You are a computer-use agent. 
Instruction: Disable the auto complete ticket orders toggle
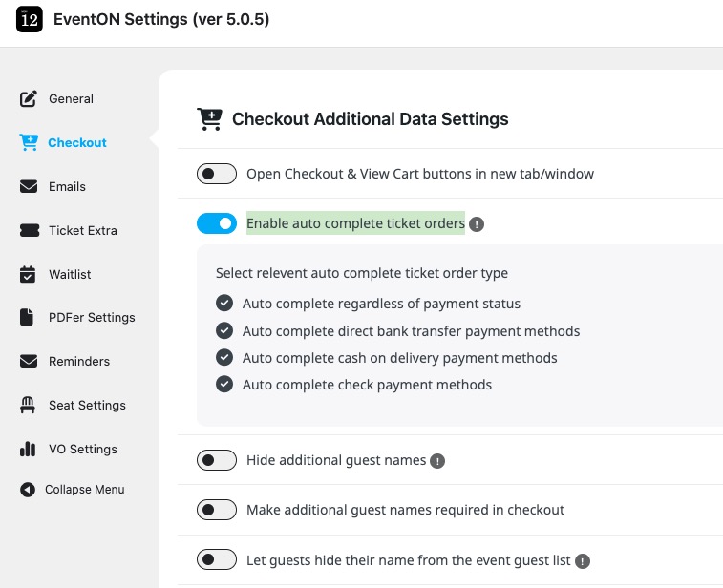point(217,223)
